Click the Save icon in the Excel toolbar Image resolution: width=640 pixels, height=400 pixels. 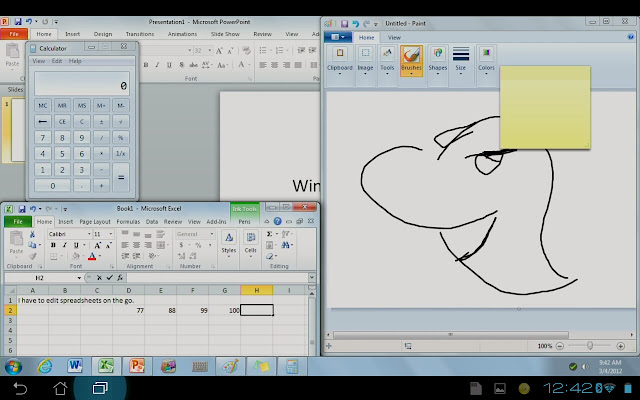22,209
